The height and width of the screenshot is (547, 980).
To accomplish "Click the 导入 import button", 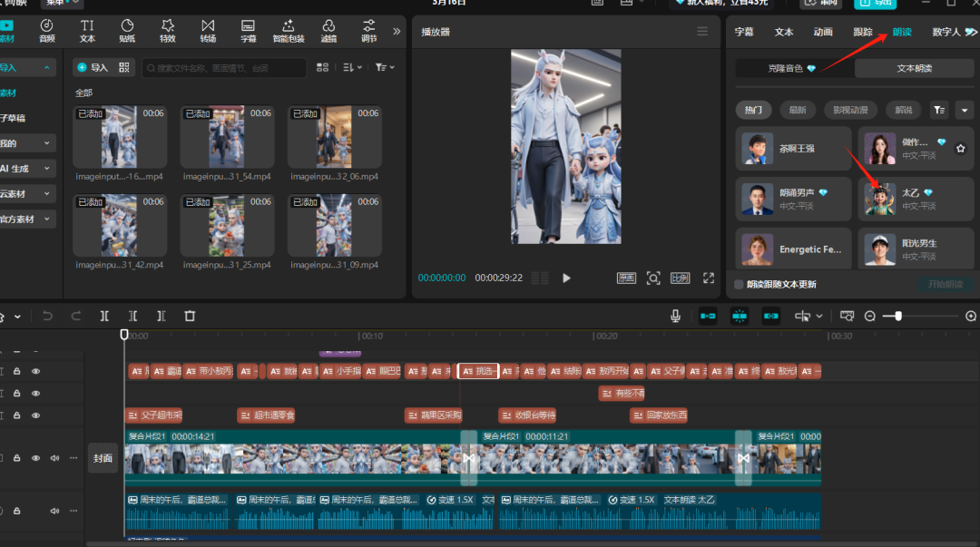I will 92,67.
